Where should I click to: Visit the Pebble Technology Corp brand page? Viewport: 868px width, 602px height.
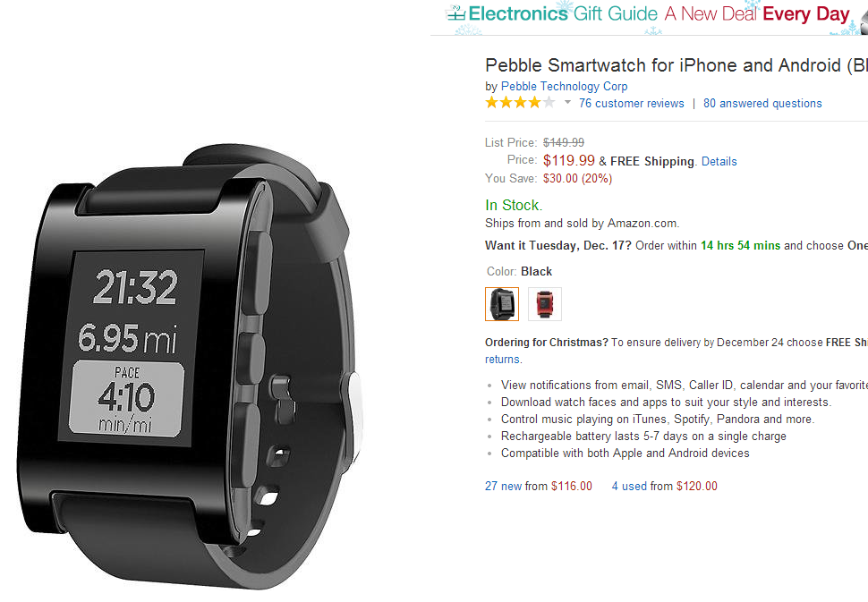point(564,86)
